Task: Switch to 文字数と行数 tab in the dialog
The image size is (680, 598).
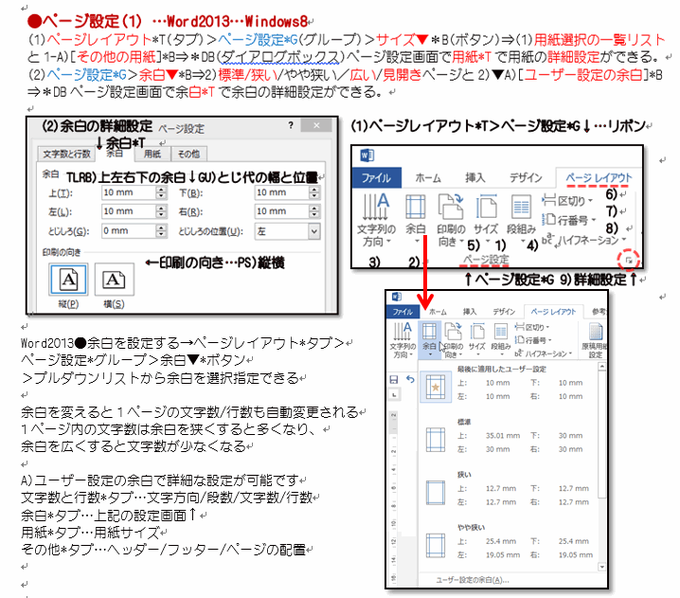Action: [x=66, y=154]
